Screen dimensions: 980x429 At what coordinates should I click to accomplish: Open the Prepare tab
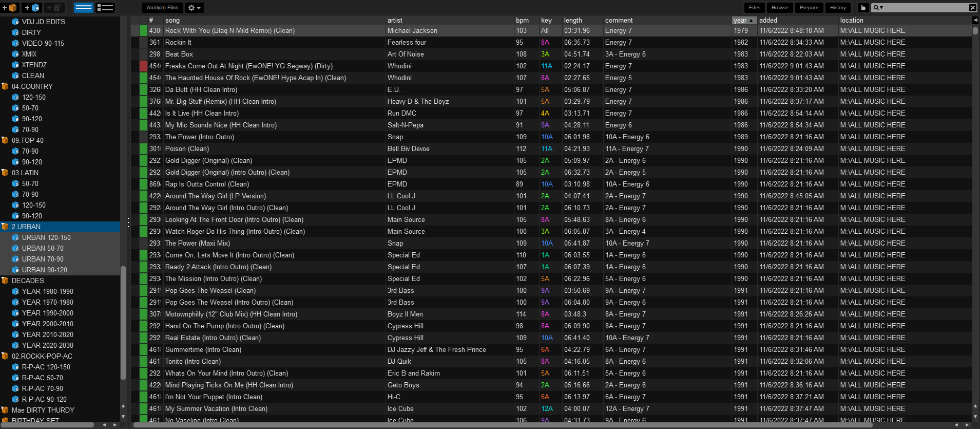pos(809,8)
